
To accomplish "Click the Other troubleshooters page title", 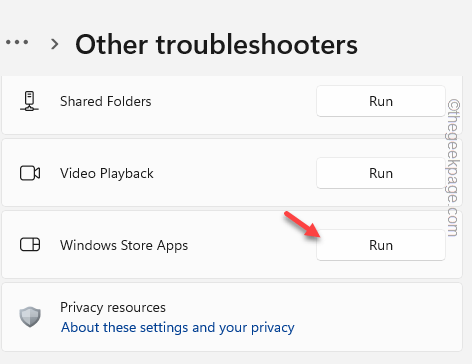I will [216, 44].
